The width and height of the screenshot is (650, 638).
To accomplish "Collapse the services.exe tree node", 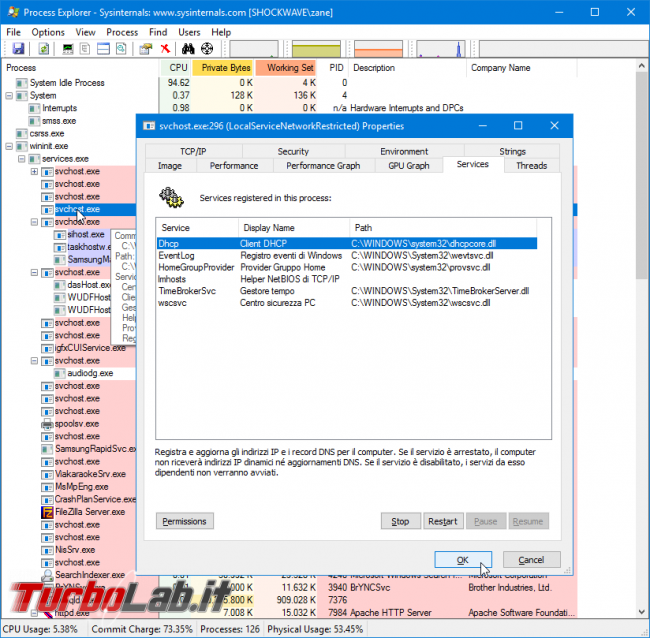I will (22, 159).
